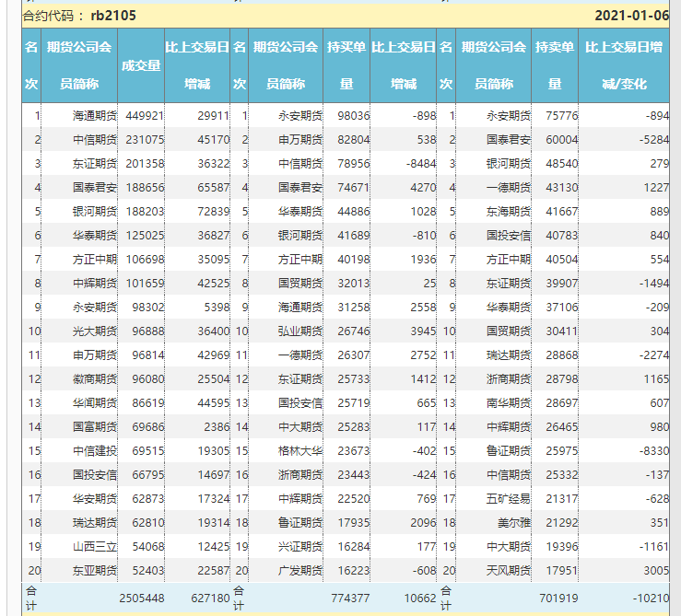The image size is (681, 616).
Task: Select 弘业期货 in long ranking
Action: click(300, 331)
